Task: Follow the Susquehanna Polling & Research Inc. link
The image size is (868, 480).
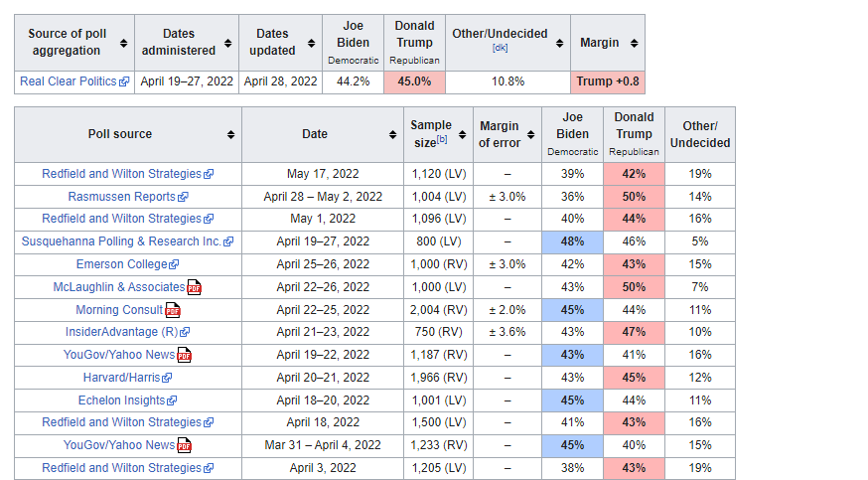Action: tap(121, 241)
